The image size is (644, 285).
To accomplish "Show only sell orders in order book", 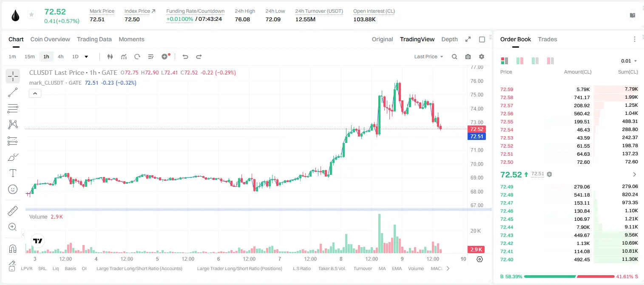I will click(550, 61).
